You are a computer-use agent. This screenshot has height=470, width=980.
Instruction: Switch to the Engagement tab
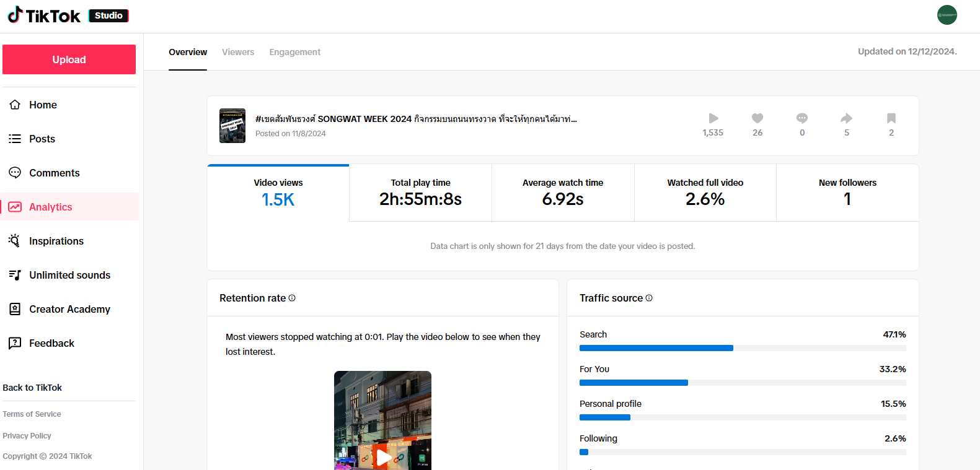(294, 52)
